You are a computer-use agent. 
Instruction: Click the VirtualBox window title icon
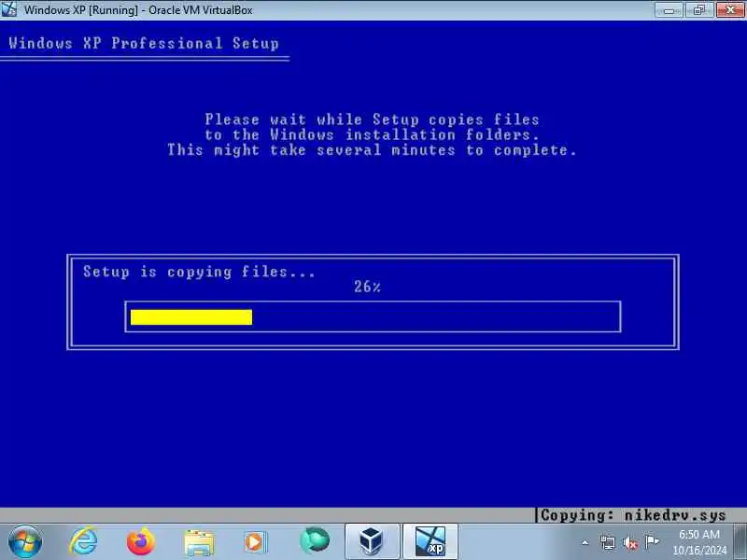8,9
